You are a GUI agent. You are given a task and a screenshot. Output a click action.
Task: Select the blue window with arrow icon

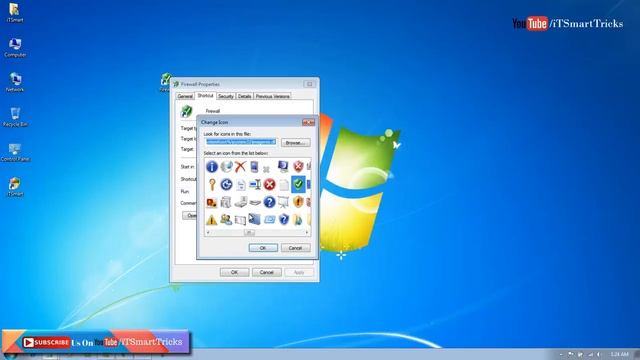pyautogui.click(x=255, y=220)
